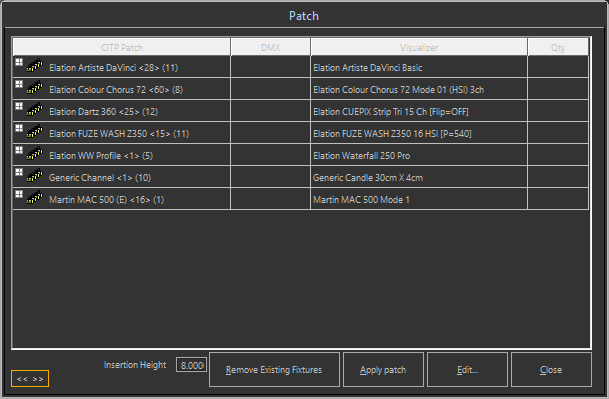
Task: Click fixture icon for Elation Artiste DaVinci
Action: click(x=35, y=65)
